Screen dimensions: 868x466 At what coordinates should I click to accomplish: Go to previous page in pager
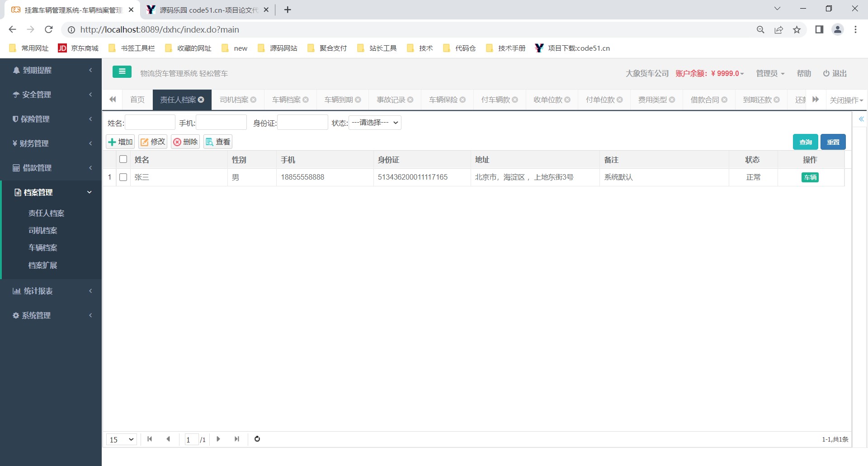[x=168, y=439]
